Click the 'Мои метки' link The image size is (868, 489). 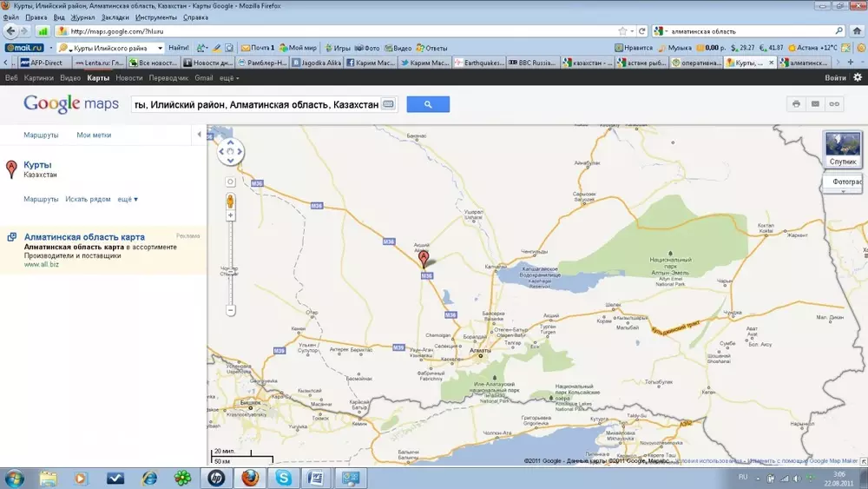pos(94,135)
